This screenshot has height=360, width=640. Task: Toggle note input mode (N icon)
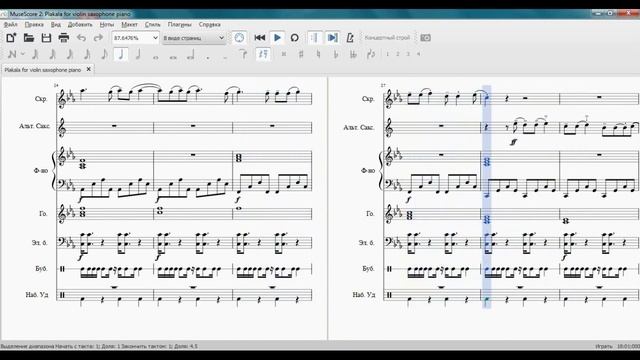pos(12,54)
